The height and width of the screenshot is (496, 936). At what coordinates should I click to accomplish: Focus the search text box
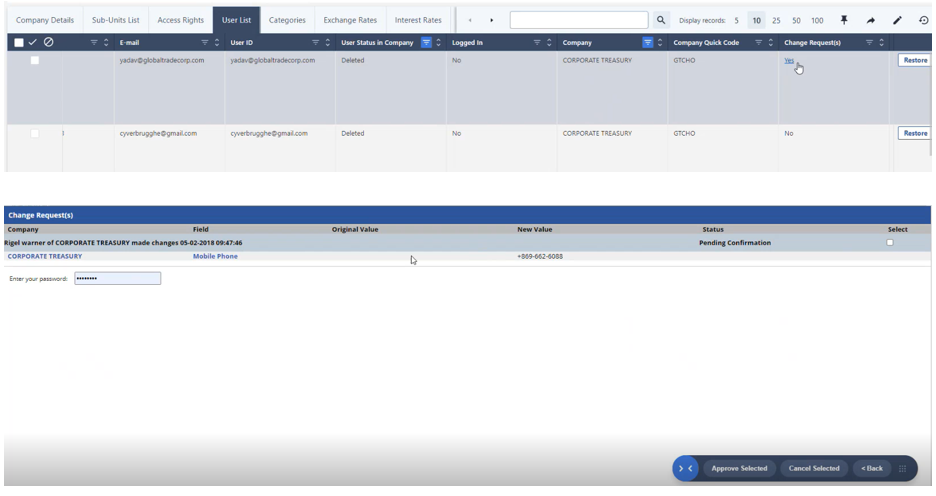click(579, 20)
